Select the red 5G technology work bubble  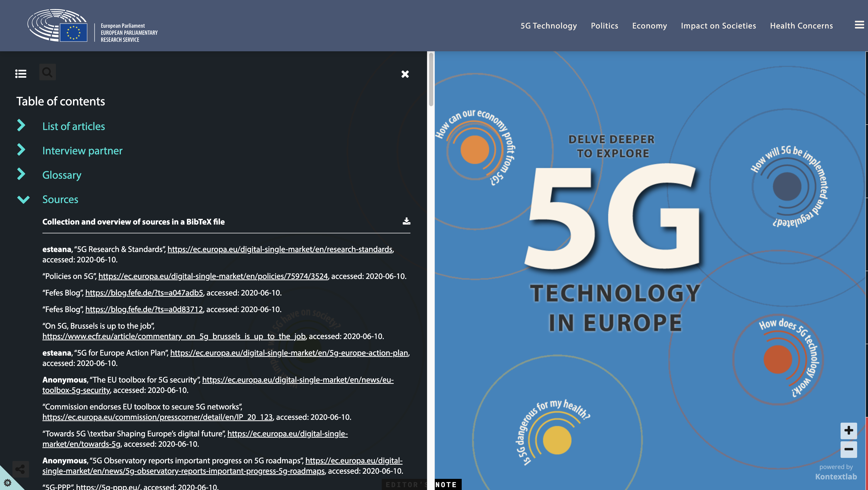778,359
